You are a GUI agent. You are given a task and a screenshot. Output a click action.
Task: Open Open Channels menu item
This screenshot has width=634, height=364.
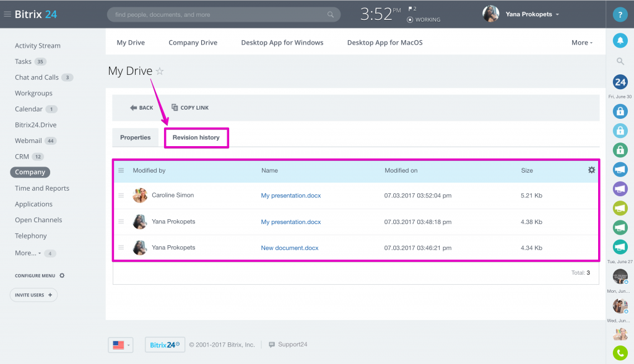click(x=38, y=220)
